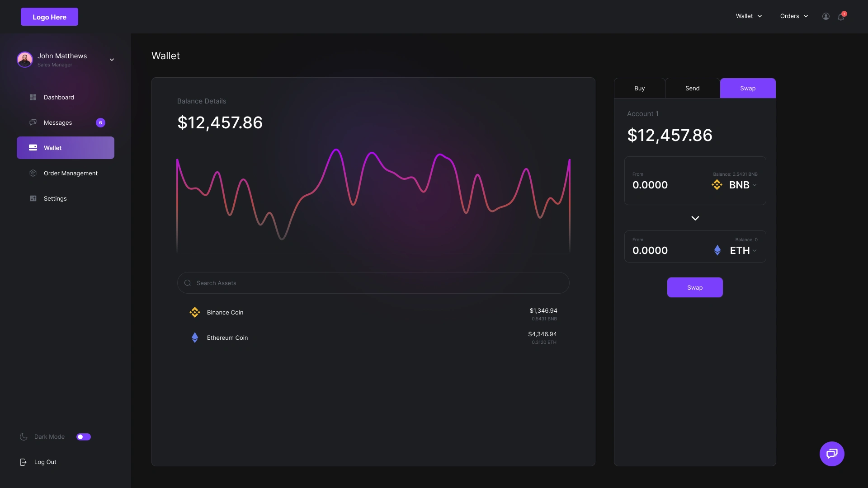Click the Binance Coin asset icon

[x=195, y=312]
